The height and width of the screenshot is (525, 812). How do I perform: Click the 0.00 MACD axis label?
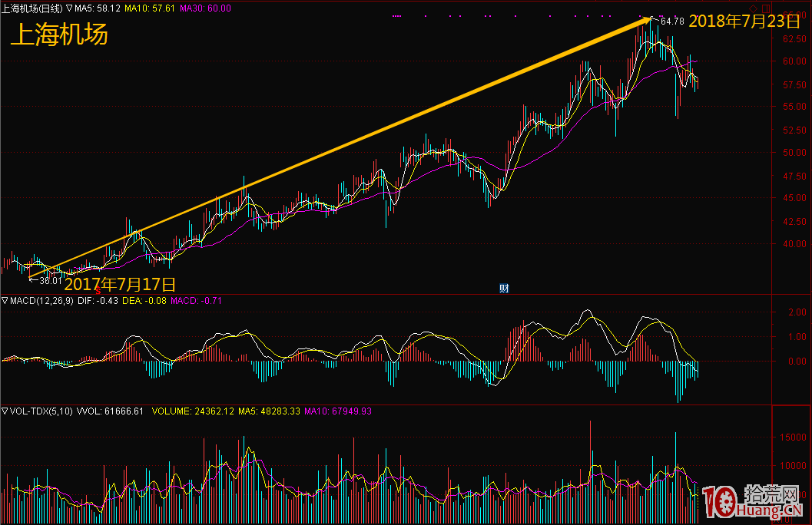[797, 362]
